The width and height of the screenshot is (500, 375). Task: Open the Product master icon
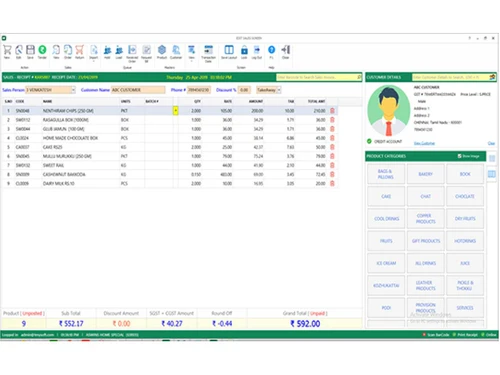[162, 51]
